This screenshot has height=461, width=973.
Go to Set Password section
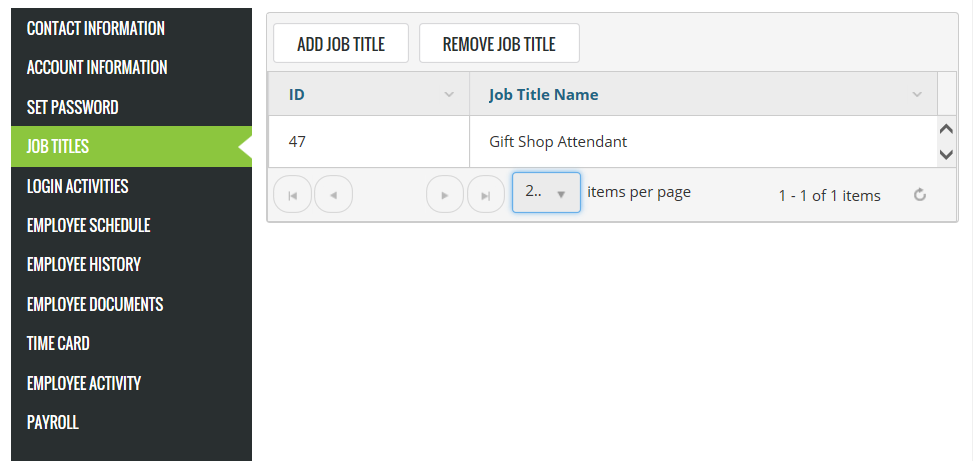[x=73, y=107]
